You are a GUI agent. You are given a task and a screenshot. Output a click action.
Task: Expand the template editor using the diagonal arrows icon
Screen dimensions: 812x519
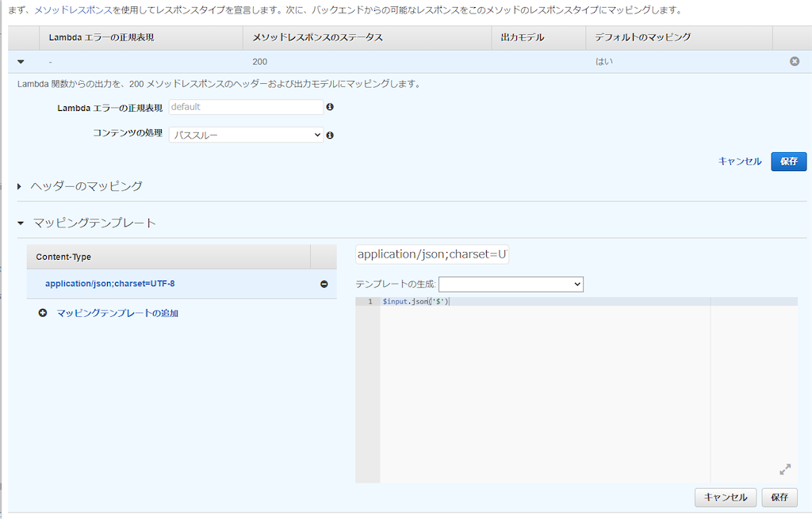[784, 469]
